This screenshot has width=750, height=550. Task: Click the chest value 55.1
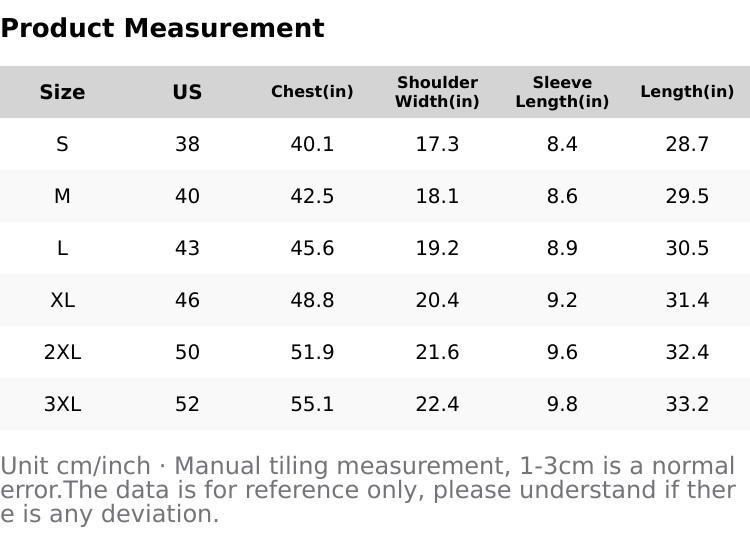312,404
